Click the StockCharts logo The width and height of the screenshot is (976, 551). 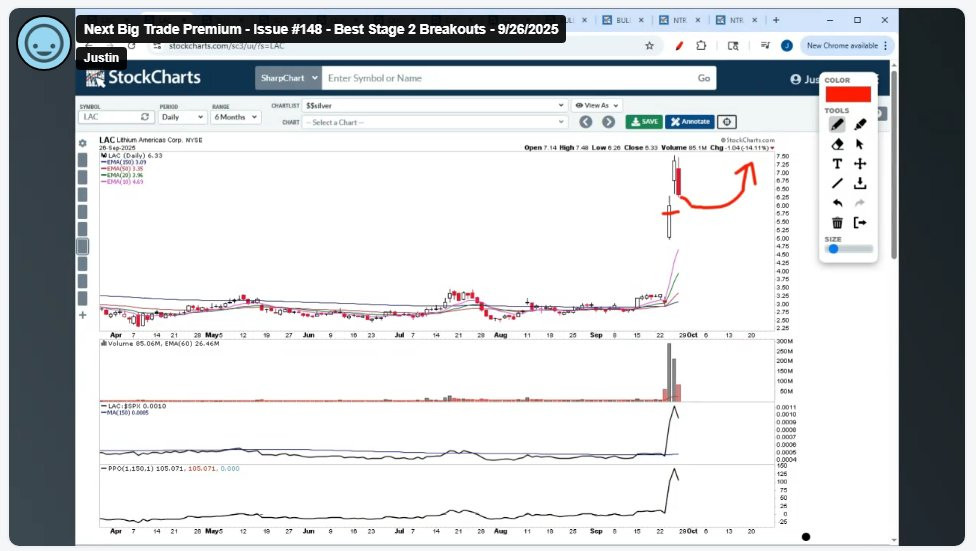pos(143,78)
